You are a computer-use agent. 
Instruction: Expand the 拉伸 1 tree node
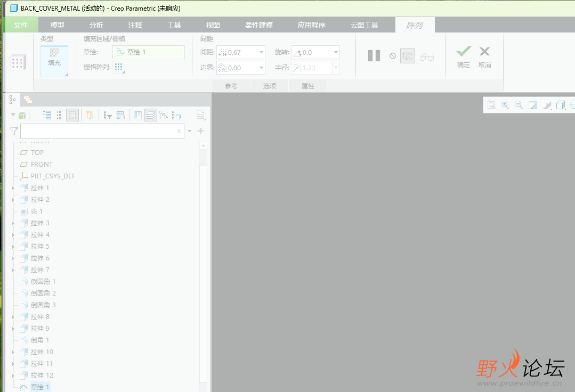click(12, 187)
